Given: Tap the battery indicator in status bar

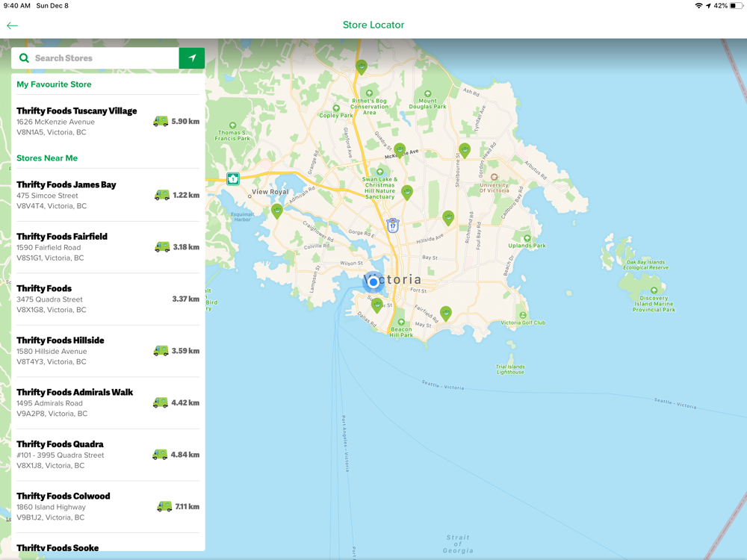Looking at the screenshot, I should [x=736, y=6].
